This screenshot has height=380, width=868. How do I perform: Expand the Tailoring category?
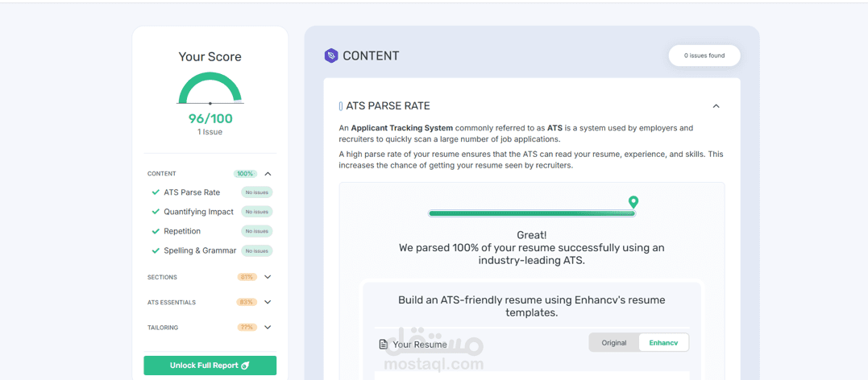tap(268, 328)
